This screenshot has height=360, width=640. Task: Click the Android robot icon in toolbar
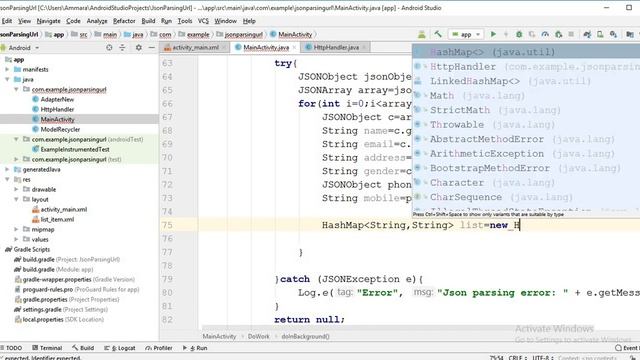coord(422,34)
